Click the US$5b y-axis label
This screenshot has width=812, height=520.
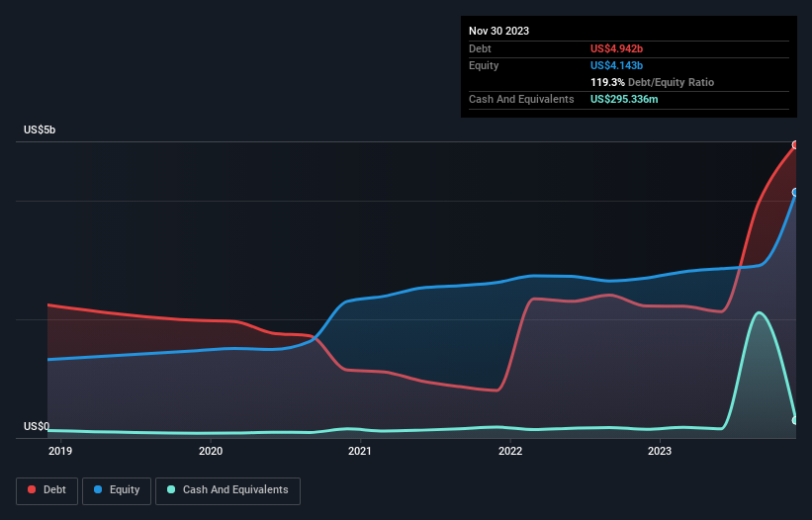coord(40,130)
